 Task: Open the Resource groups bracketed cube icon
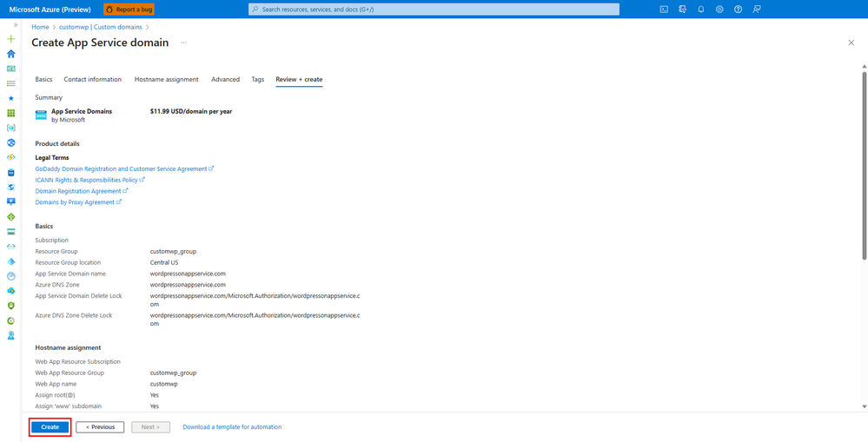point(10,128)
